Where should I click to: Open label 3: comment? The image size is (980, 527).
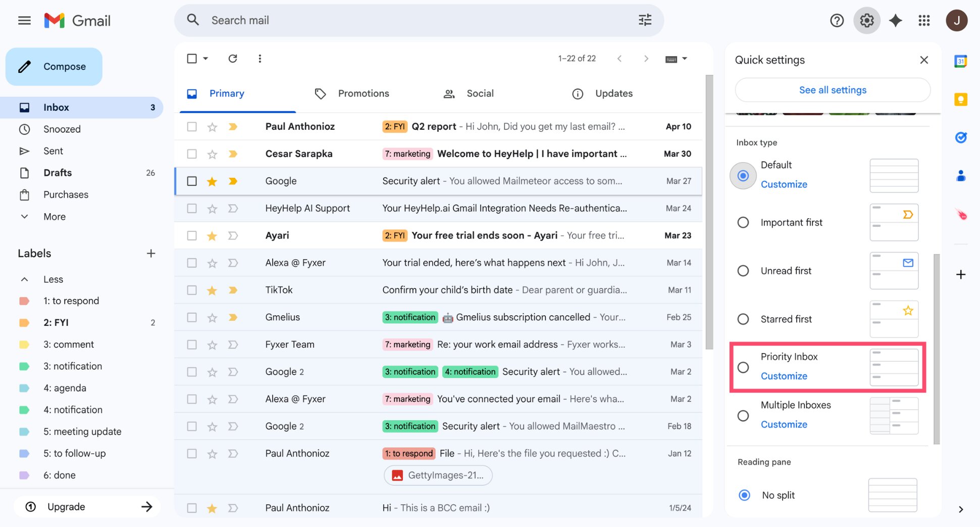click(x=69, y=345)
